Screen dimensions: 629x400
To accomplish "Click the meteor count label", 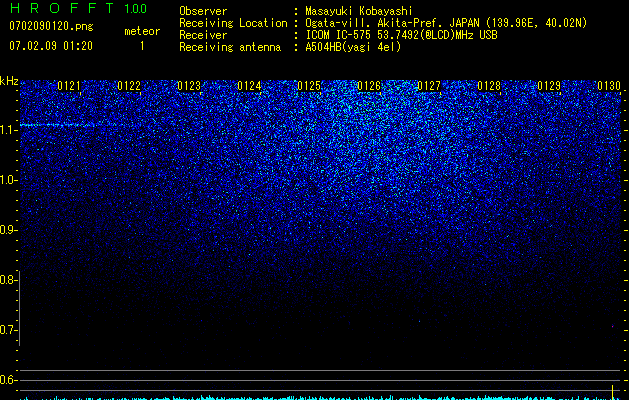I will point(142,31).
